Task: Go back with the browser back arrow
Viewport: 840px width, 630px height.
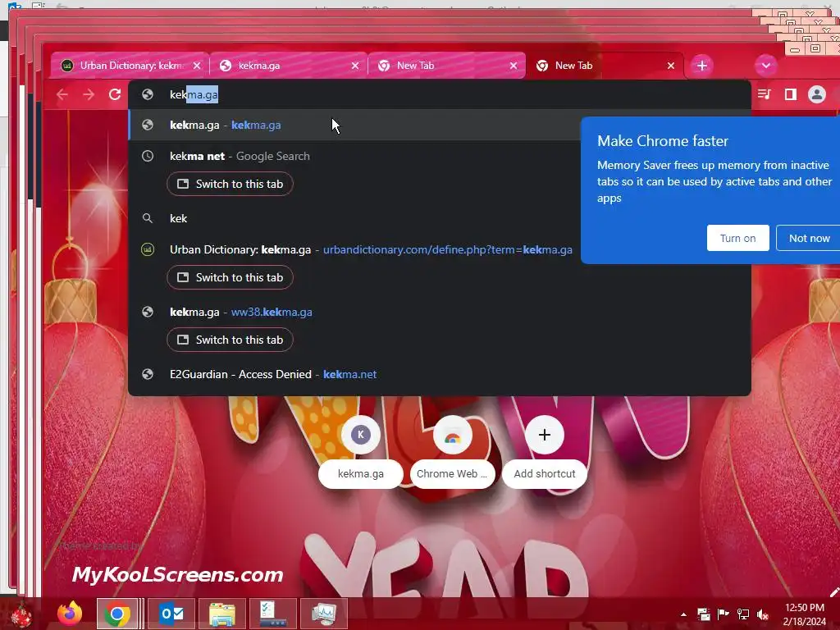Action: (x=62, y=95)
